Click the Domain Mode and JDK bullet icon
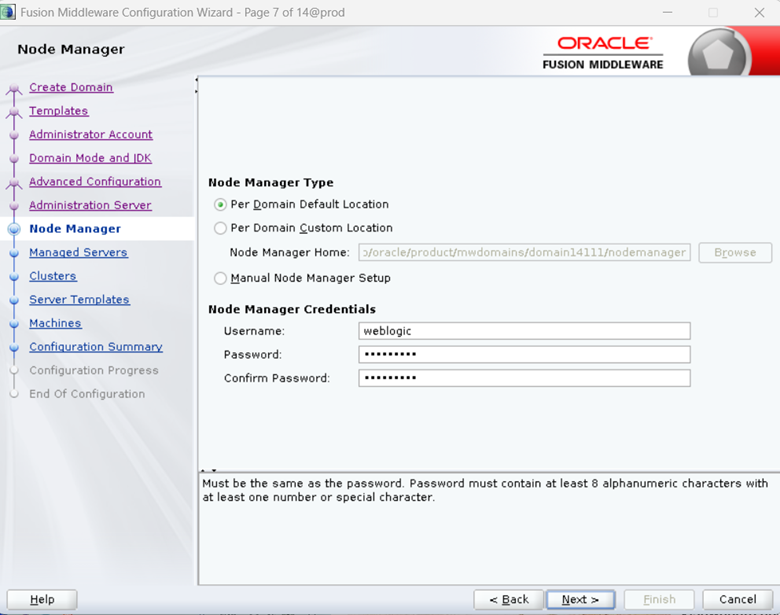 14,158
